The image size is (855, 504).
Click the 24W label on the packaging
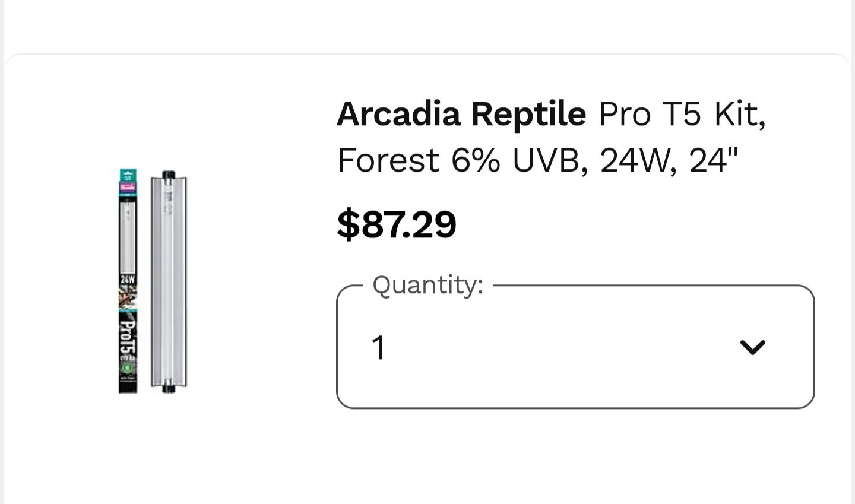(x=128, y=279)
